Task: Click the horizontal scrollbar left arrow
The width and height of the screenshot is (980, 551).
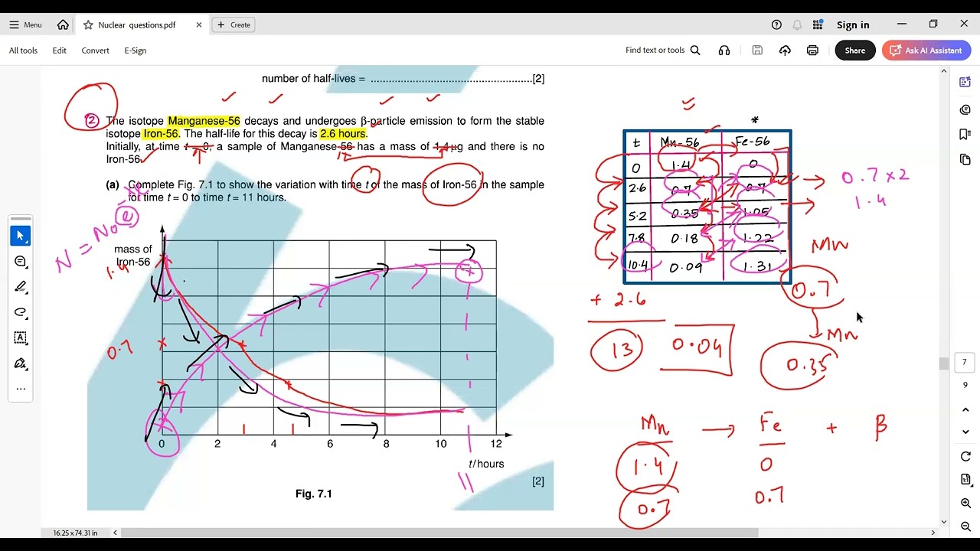Action: pyautogui.click(x=116, y=533)
